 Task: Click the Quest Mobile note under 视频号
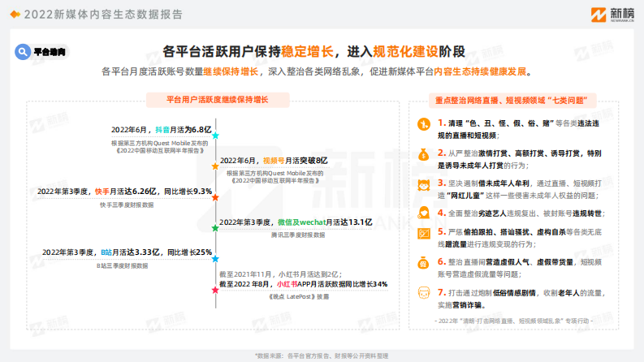[x=275, y=177]
